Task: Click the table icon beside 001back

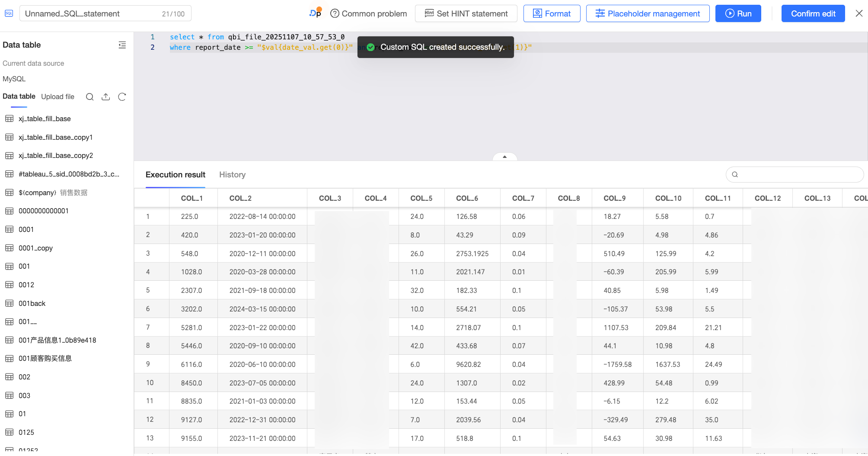Action: (10, 303)
